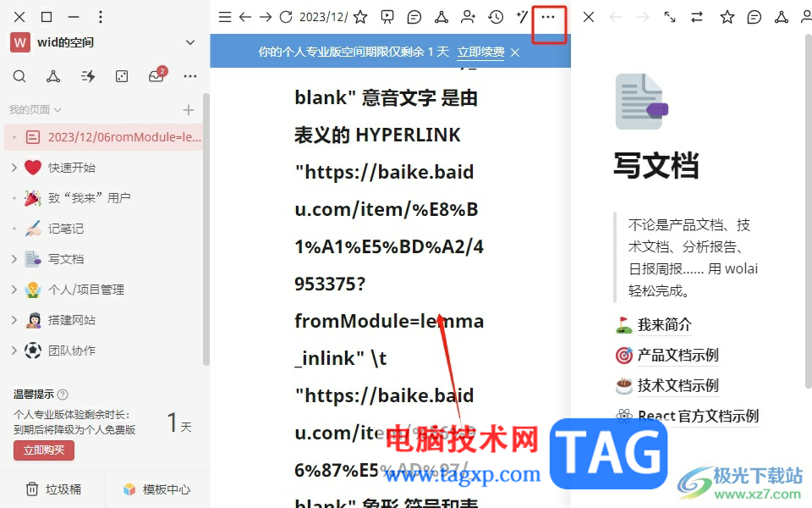Close the side panel with X
This screenshot has height=508, width=812.
(x=589, y=17)
